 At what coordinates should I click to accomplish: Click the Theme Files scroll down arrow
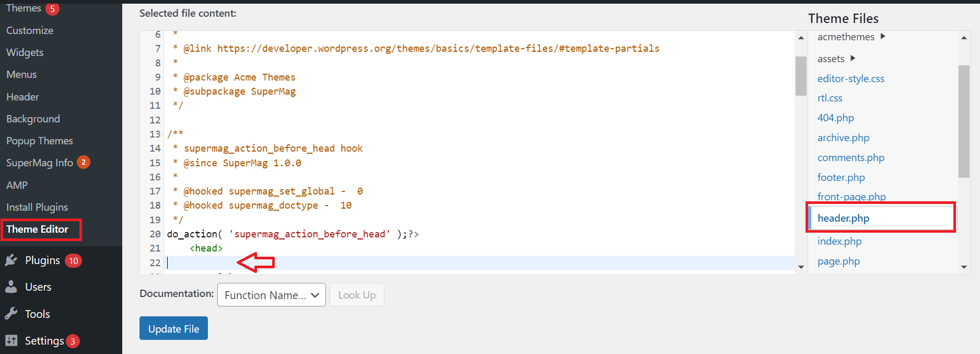click(964, 267)
